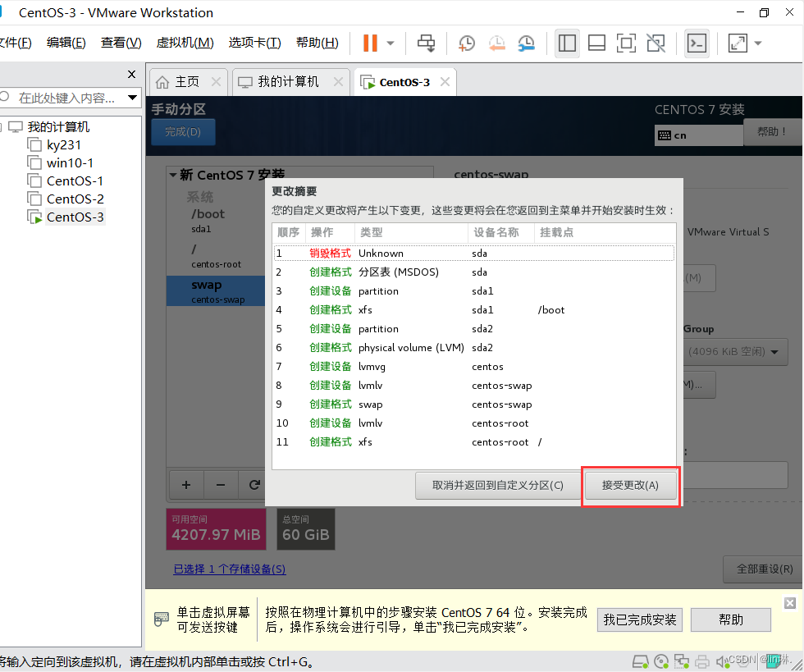Toggle Unity mode icon

[x=656, y=43]
